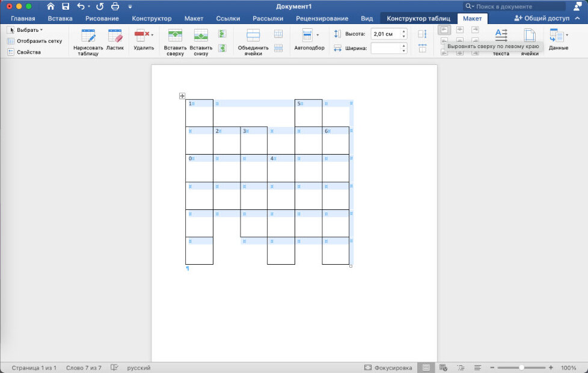Viewport: 588px width, 373px height.
Task: Open the Quick Access Toolbar customize dropdown
Action: click(130, 7)
